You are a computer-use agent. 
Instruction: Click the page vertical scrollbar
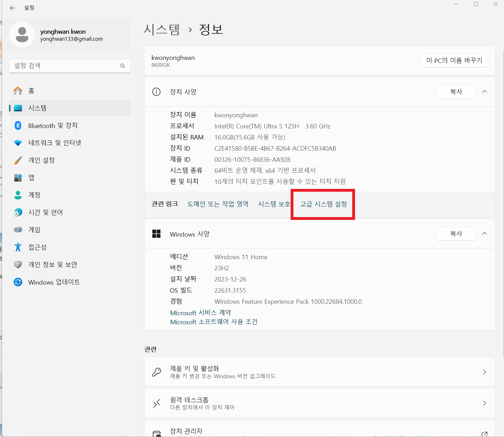click(503, 204)
